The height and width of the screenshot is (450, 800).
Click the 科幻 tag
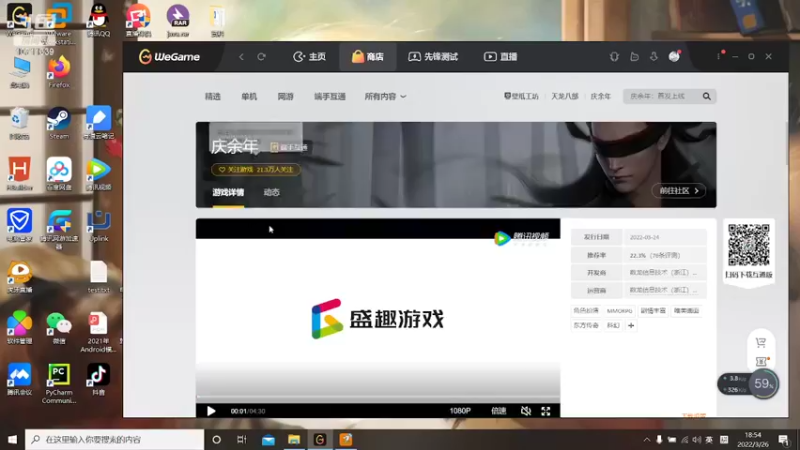click(x=613, y=326)
